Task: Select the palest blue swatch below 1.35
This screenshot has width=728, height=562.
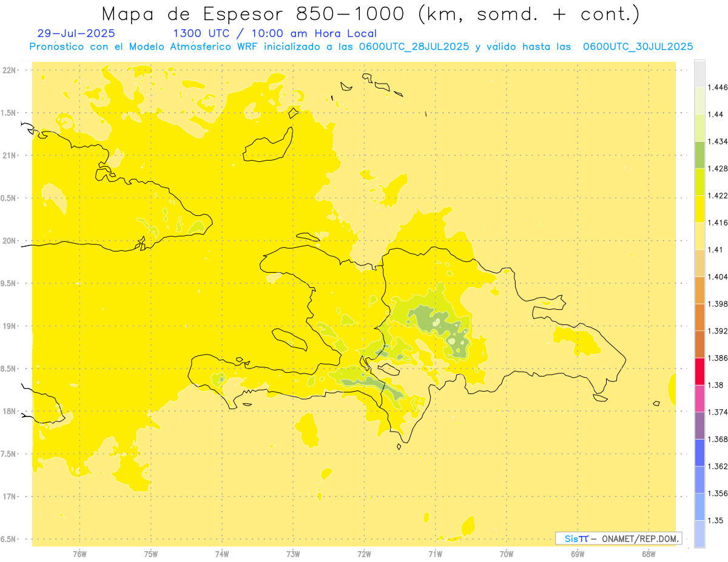Action: tap(699, 534)
